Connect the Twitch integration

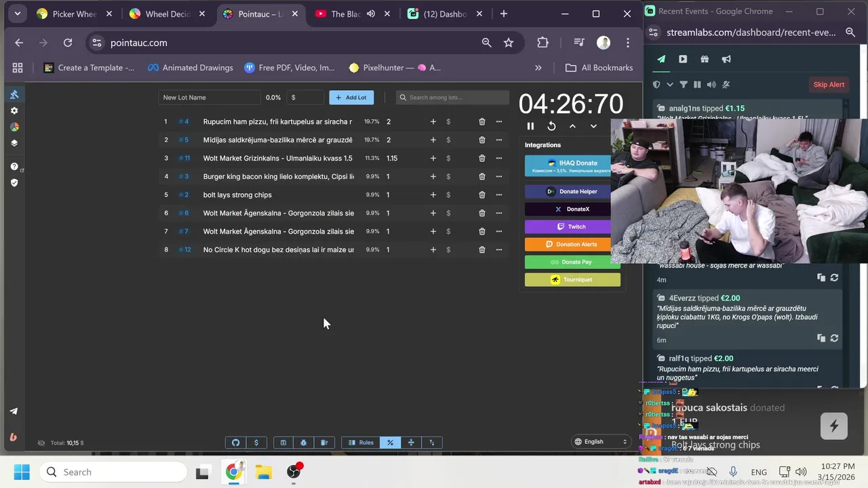pos(568,226)
